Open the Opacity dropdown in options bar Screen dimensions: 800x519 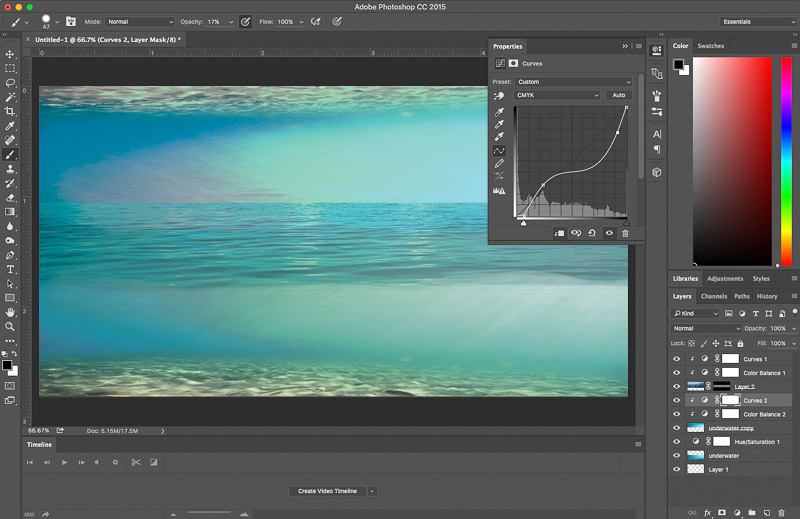[231, 22]
